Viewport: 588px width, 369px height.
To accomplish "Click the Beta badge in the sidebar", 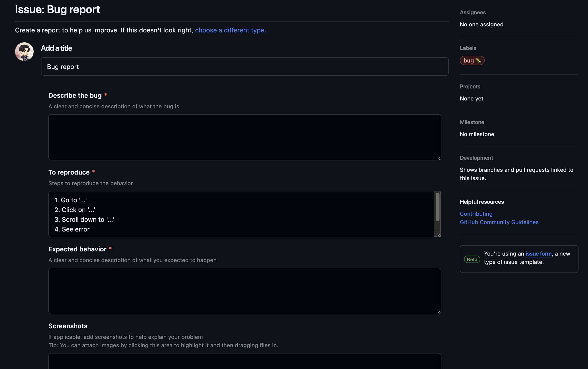I will [x=472, y=259].
